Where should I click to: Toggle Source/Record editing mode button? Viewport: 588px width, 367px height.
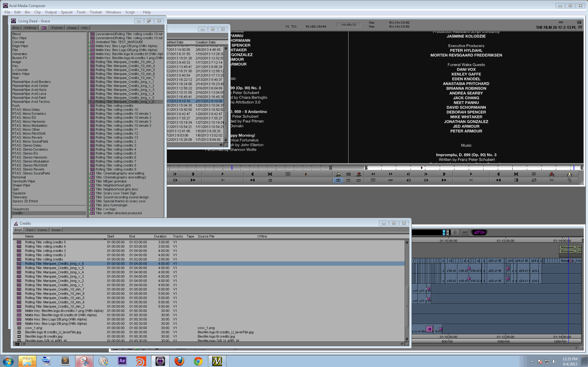coord(338,180)
